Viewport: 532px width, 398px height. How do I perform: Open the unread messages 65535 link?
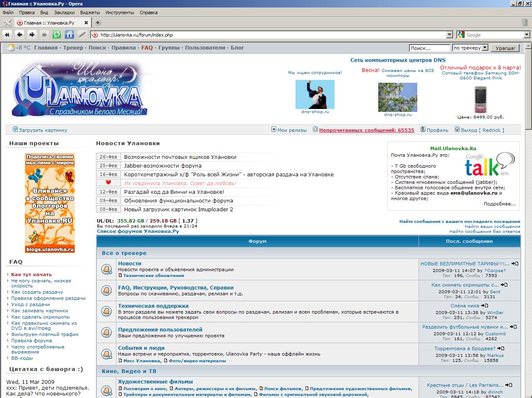coord(367,130)
